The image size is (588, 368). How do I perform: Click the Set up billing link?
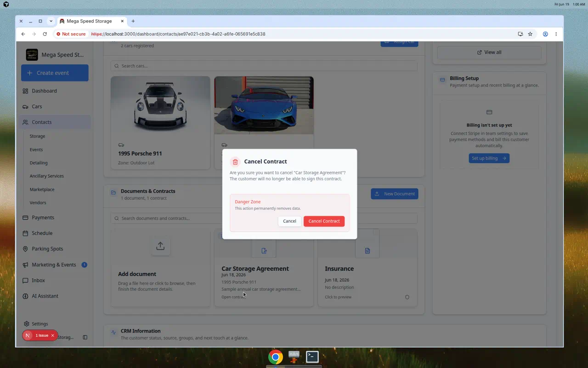489,158
